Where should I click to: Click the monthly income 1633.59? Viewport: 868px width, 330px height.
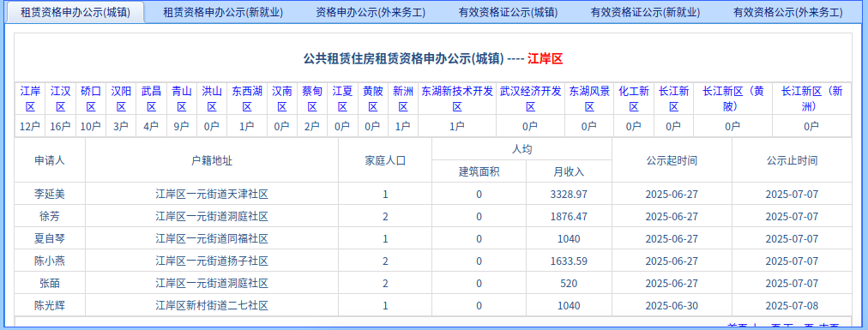(569, 261)
